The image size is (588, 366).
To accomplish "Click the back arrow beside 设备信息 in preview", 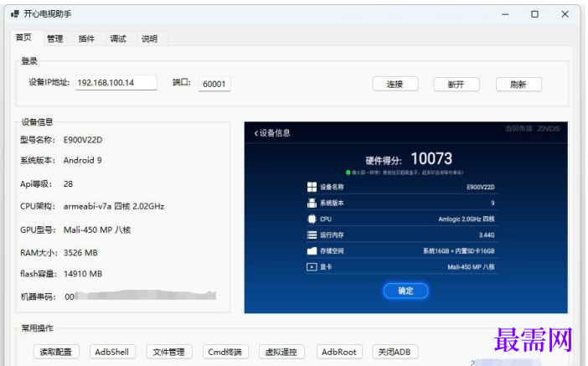I will (x=255, y=133).
